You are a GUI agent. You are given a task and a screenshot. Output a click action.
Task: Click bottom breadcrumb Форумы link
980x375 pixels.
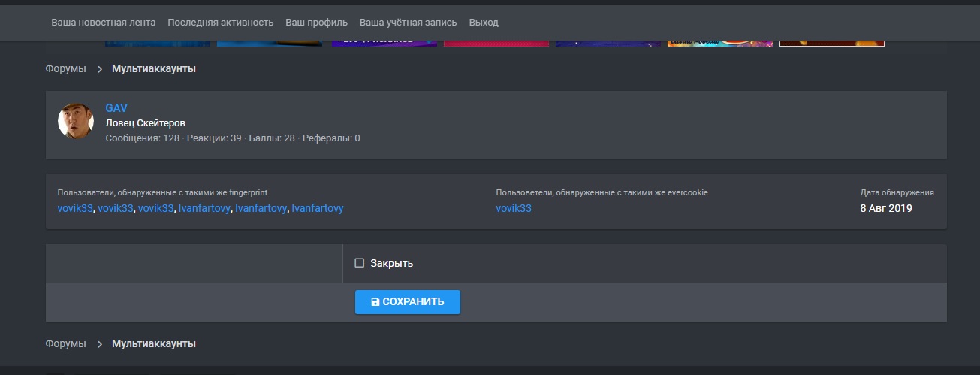click(x=65, y=343)
